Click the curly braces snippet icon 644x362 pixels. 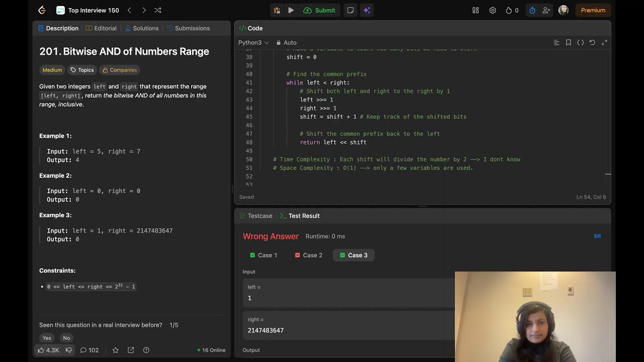tap(581, 43)
